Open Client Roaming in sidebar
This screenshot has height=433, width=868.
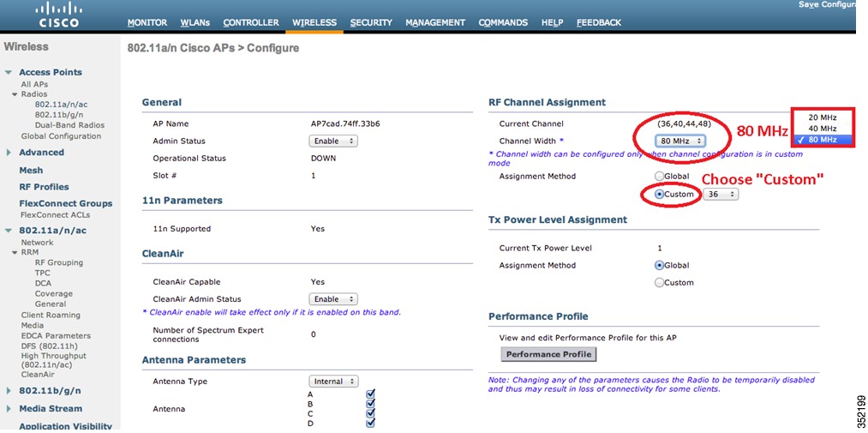coord(51,315)
